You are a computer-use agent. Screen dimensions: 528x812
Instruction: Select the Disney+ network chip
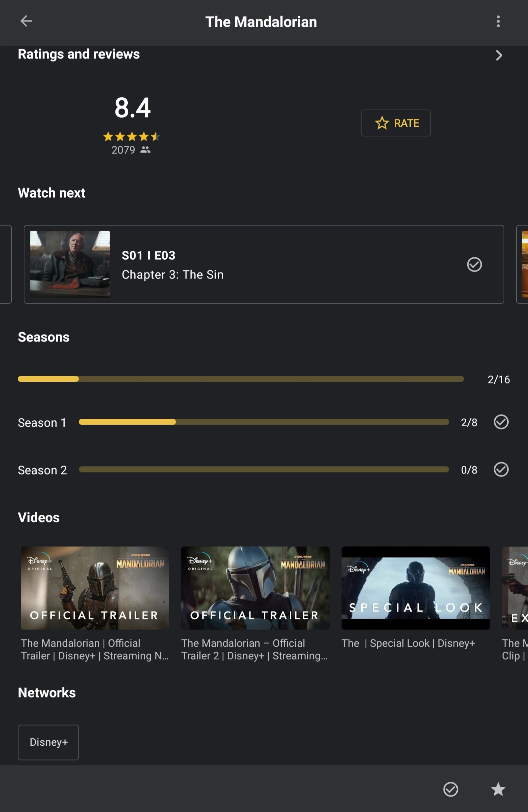(48, 742)
